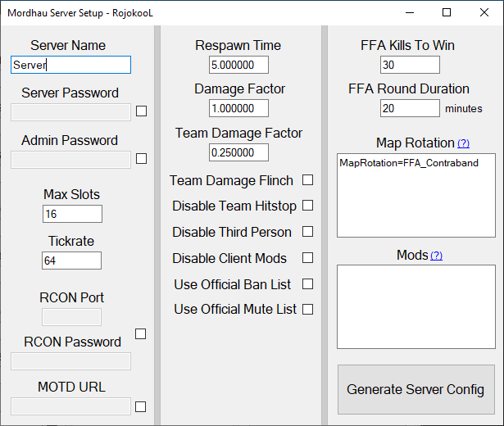Viewport: 504px width, 426px height.
Task: Tick the Disable Client Mods checkbox
Action: (x=307, y=258)
